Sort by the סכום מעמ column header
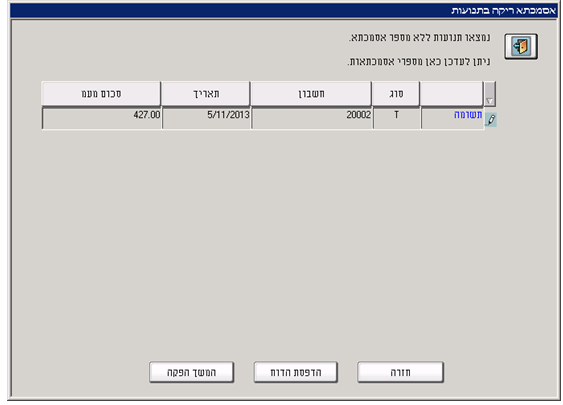The image size is (563, 405). coord(101,94)
